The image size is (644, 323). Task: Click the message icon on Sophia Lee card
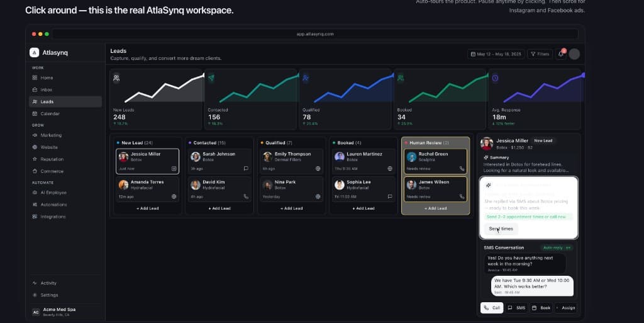(390, 196)
